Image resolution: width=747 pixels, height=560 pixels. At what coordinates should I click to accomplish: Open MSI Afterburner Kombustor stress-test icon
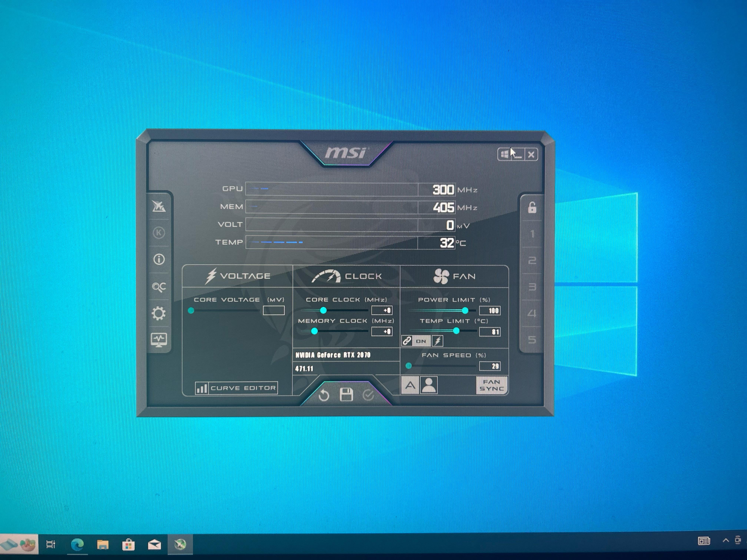point(159,206)
